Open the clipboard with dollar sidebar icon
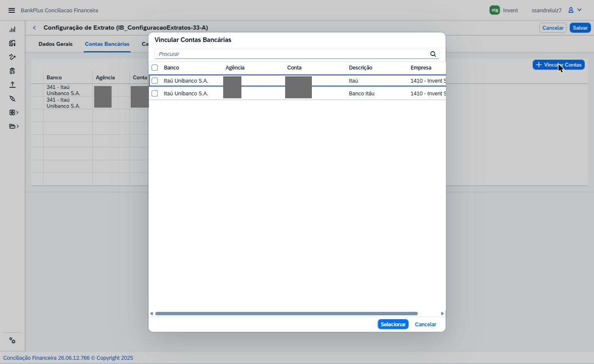Screen dimensions: 594x364 click(12, 71)
